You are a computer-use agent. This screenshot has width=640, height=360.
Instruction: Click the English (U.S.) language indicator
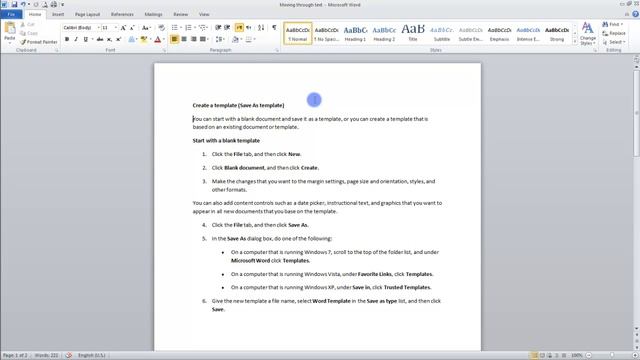(91, 356)
